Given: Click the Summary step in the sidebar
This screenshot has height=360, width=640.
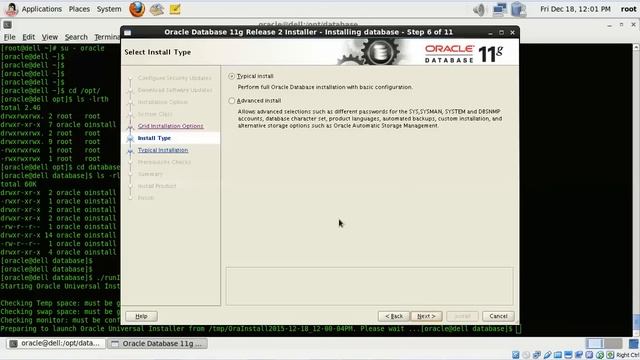Looking at the screenshot, I should (150, 174).
